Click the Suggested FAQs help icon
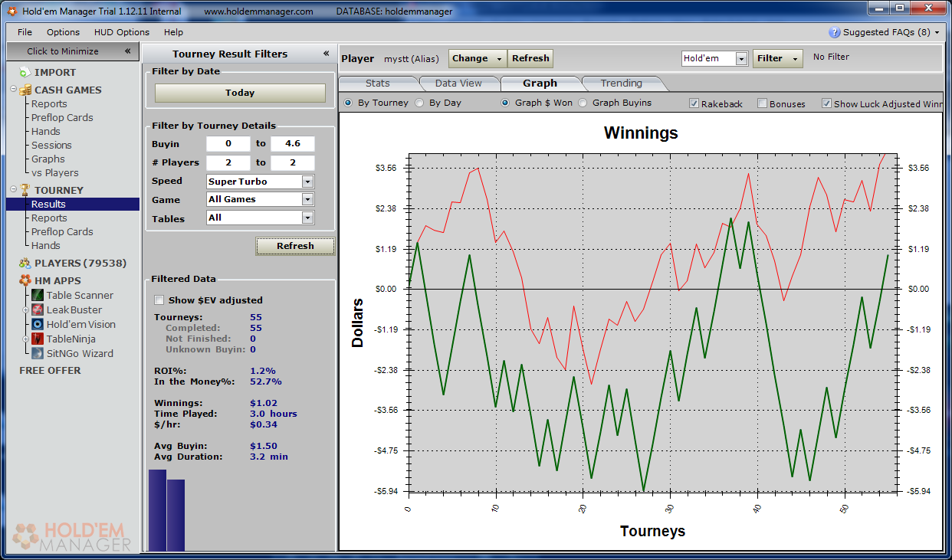The height and width of the screenshot is (560, 952). pos(835,32)
